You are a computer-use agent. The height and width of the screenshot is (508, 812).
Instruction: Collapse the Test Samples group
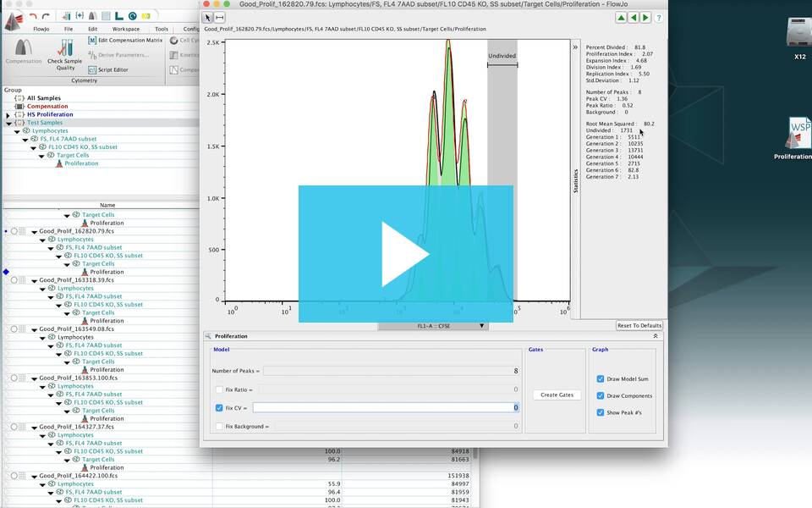click(x=8, y=124)
